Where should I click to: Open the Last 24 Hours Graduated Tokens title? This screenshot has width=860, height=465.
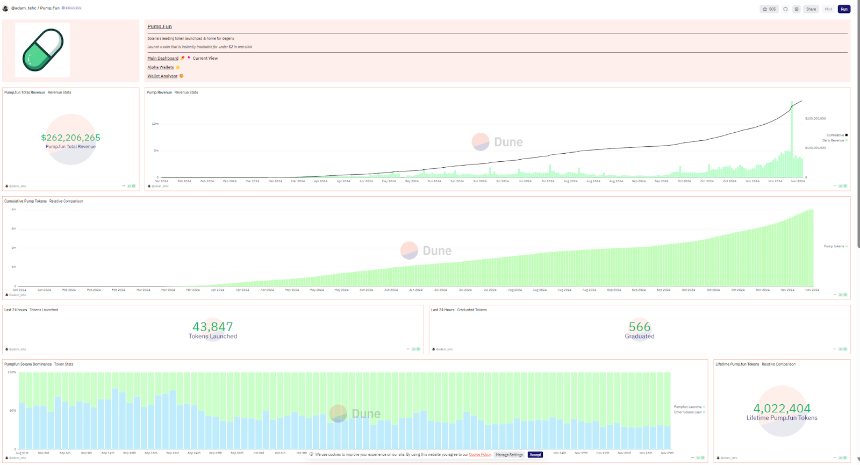459,310
